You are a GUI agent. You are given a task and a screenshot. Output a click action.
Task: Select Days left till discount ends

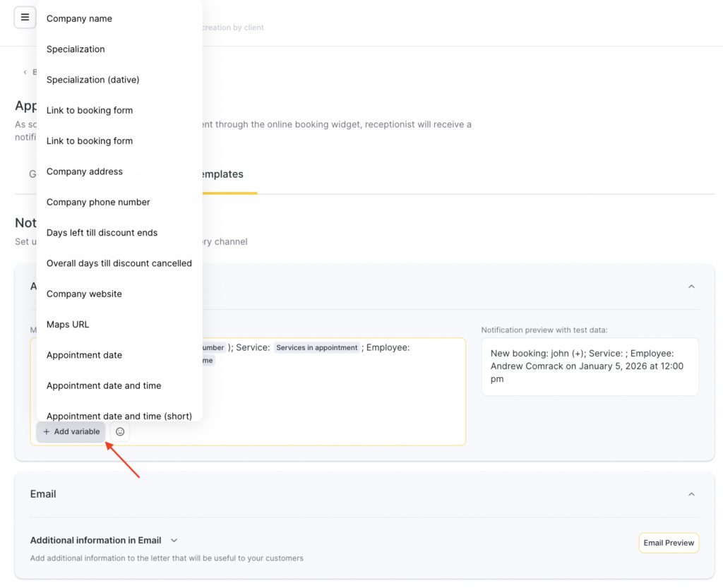point(102,232)
